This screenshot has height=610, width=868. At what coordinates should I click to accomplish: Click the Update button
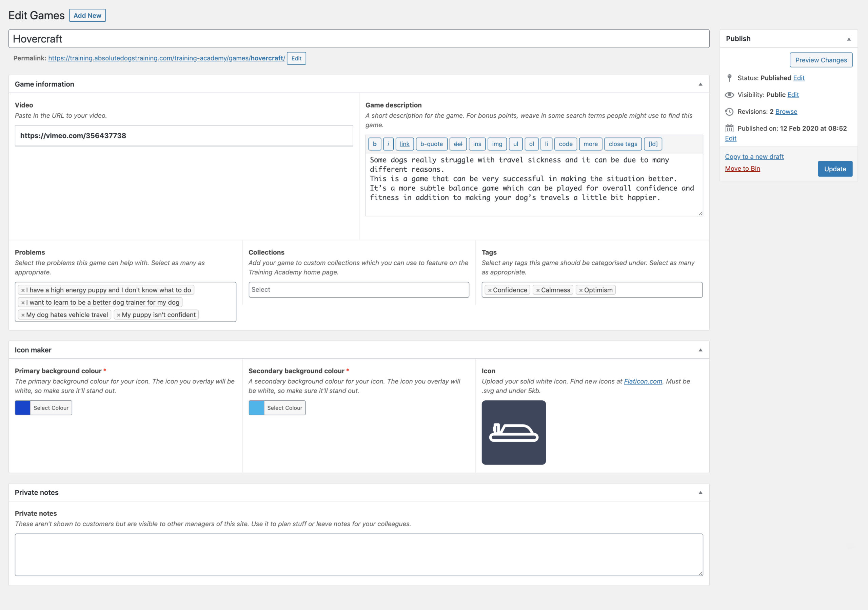click(x=835, y=169)
